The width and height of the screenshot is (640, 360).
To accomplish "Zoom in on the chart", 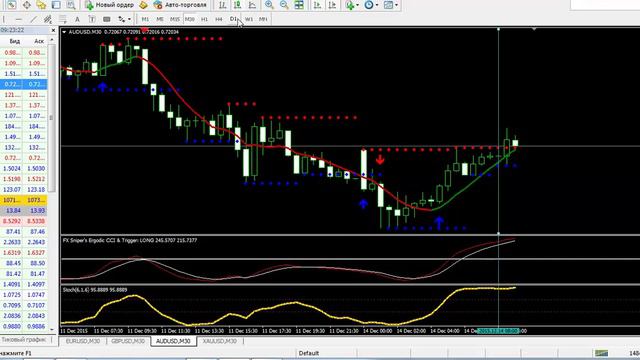I will pyautogui.click(x=269, y=5).
